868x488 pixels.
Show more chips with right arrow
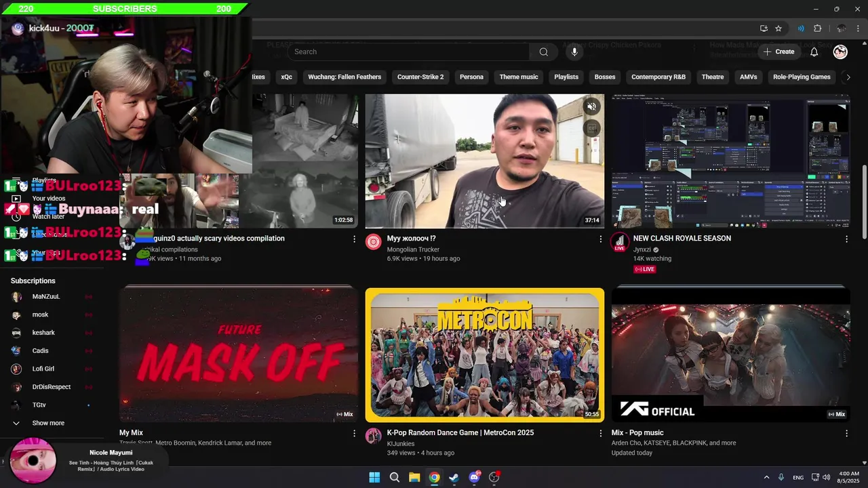point(848,77)
